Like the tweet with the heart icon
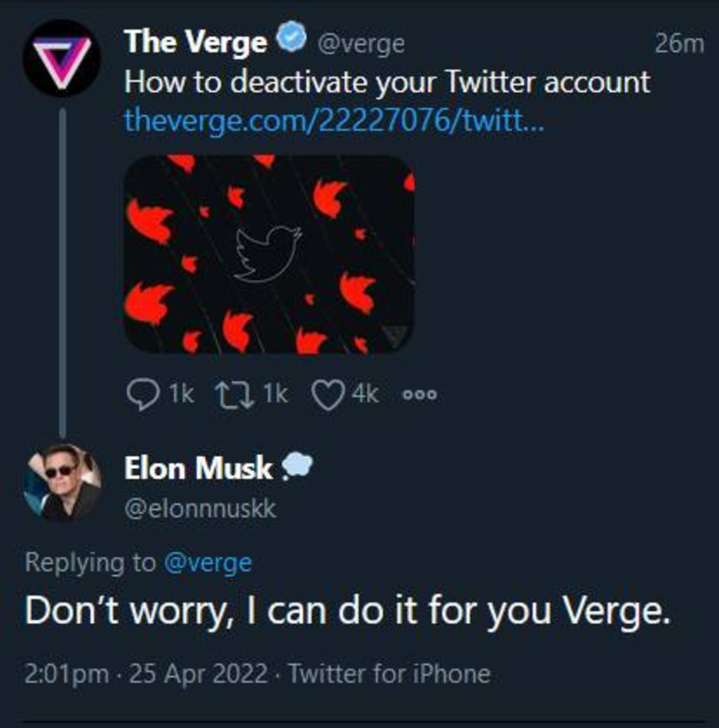The image size is (719, 728). 328,395
